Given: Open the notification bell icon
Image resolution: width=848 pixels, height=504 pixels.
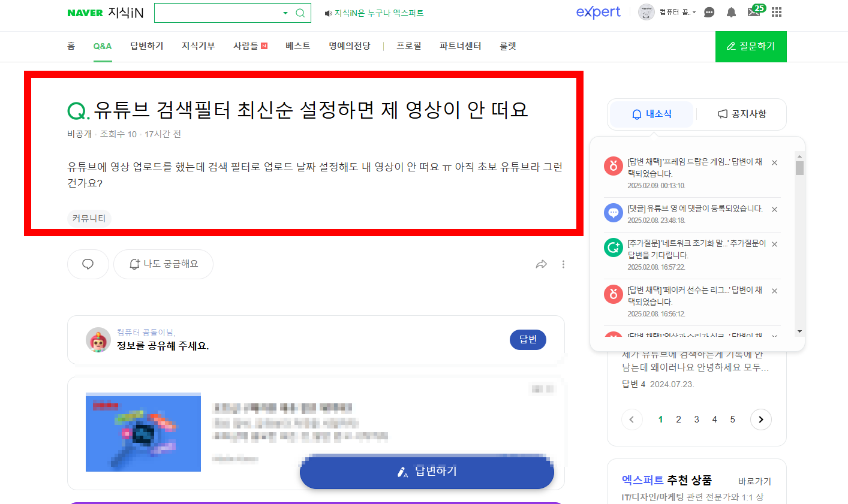Looking at the screenshot, I should pyautogui.click(x=731, y=12).
